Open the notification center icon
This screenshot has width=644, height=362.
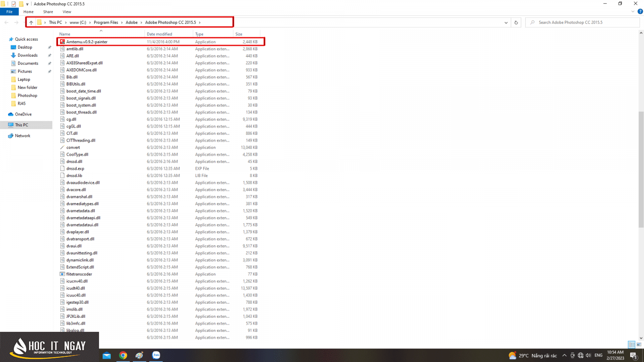tap(634, 356)
